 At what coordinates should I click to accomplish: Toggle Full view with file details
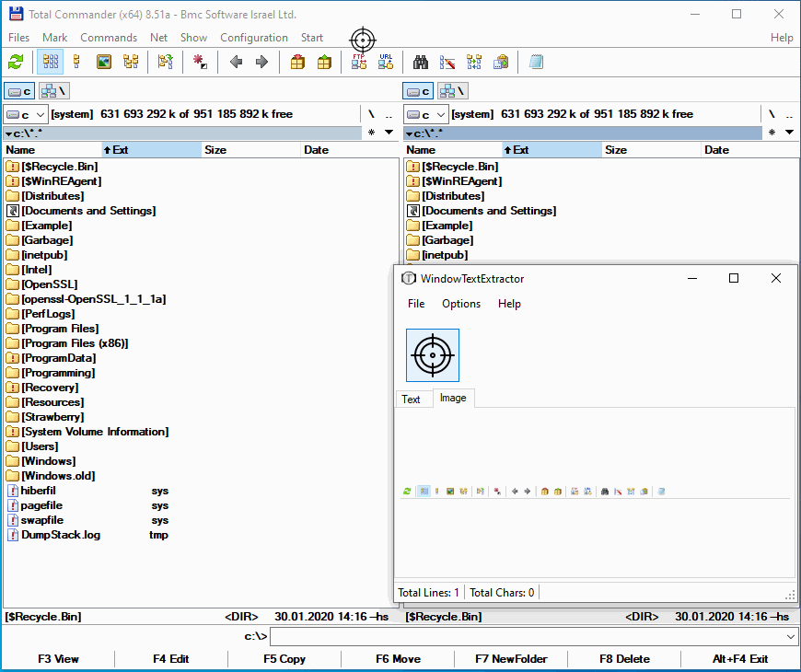point(77,63)
